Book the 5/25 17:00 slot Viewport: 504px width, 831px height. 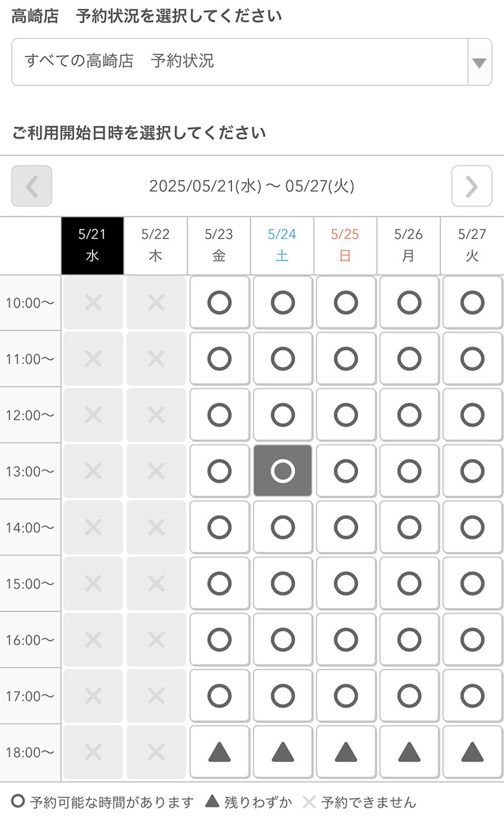[x=346, y=695]
